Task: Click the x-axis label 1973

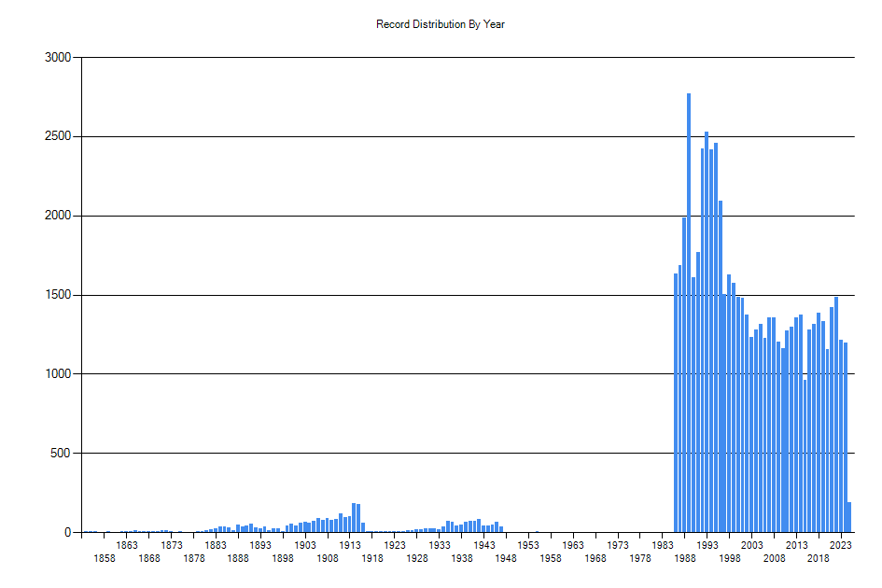Action: point(618,545)
